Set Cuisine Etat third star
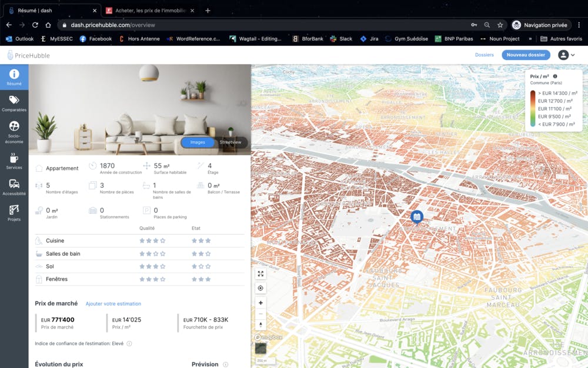 coord(208,241)
